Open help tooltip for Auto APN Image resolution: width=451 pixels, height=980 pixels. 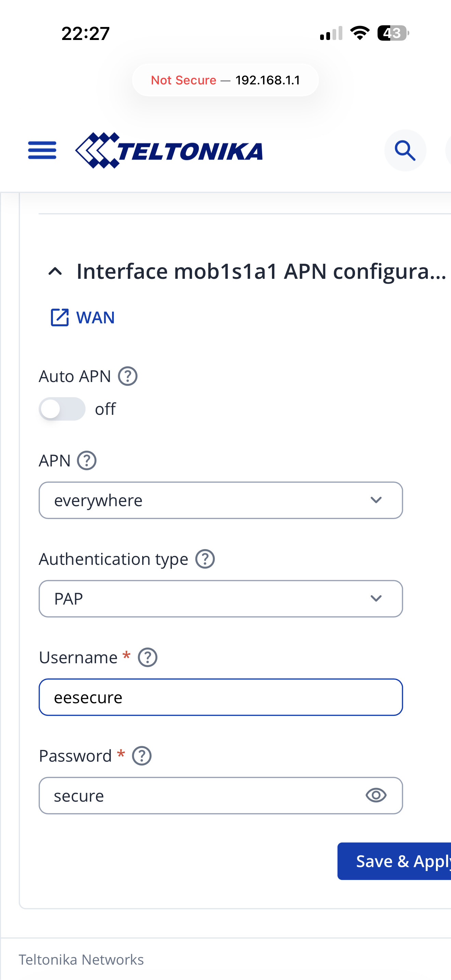[128, 376]
